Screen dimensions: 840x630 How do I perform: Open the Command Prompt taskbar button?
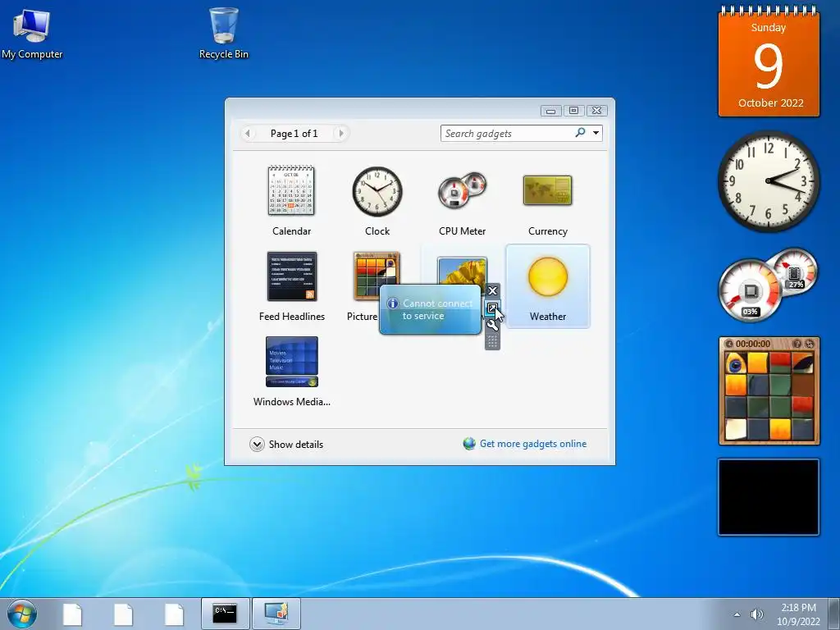[225, 614]
